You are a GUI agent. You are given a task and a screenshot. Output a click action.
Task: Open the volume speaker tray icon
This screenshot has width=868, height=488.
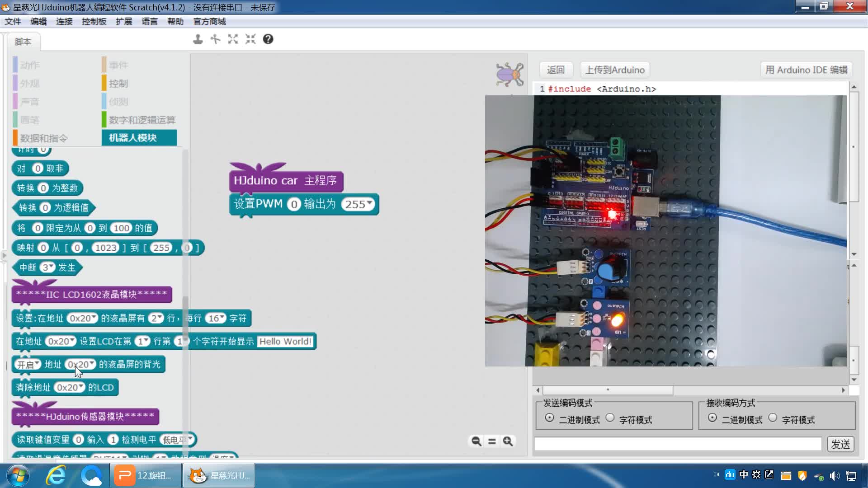835,476
